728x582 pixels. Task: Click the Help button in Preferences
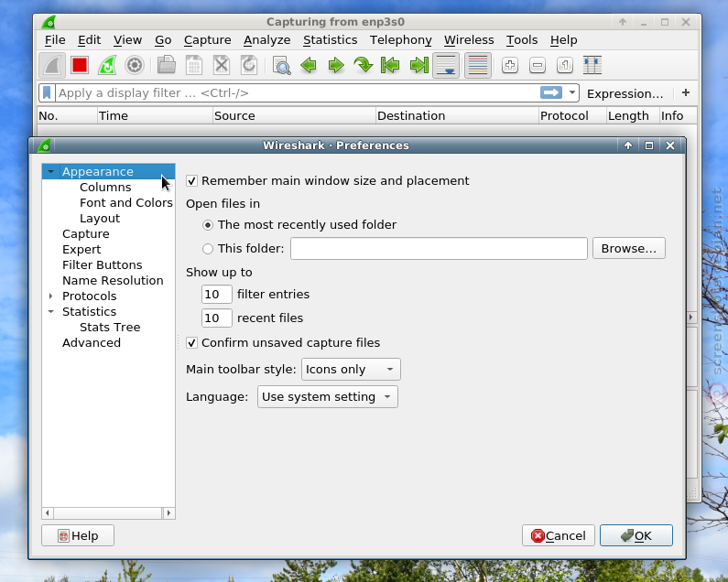click(78, 535)
